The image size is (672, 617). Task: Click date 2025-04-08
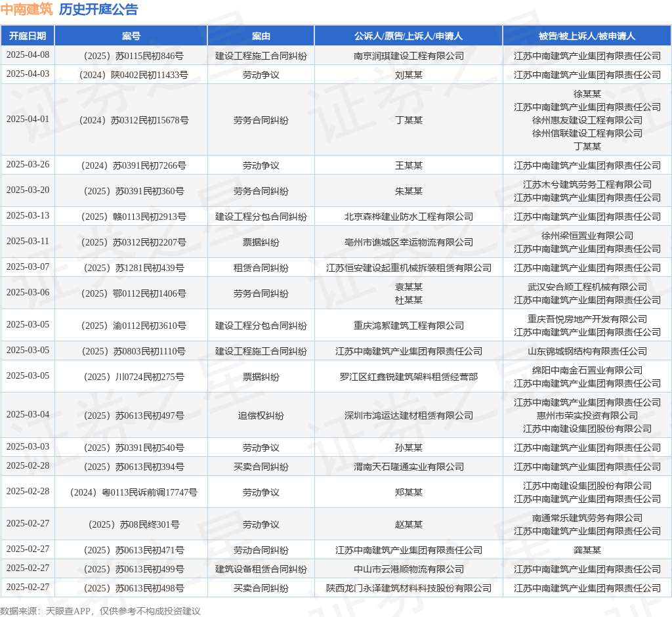28,55
